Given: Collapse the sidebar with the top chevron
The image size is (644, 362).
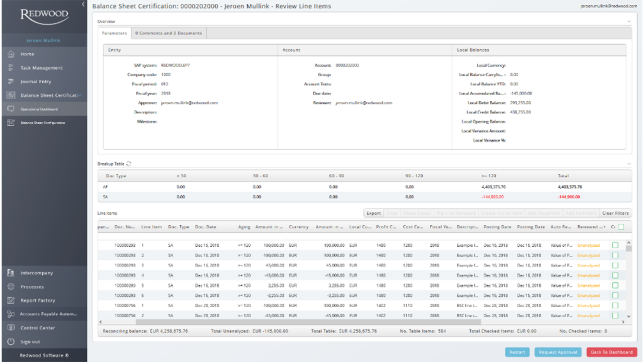Looking at the screenshot, I should [83, 4].
